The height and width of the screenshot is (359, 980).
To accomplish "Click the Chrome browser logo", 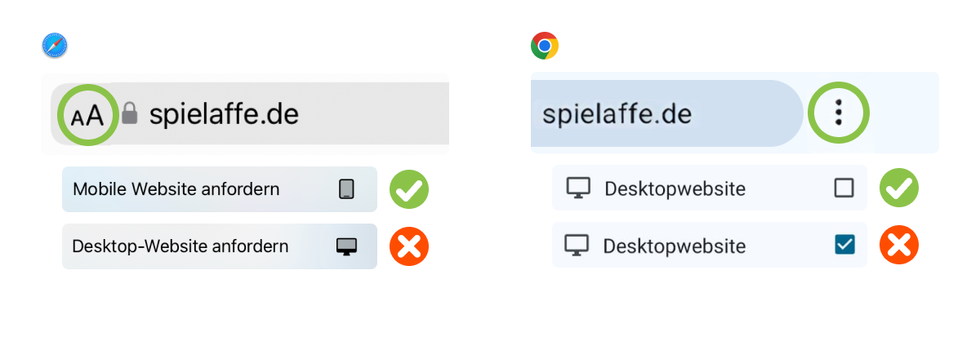I will pyautogui.click(x=545, y=46).
